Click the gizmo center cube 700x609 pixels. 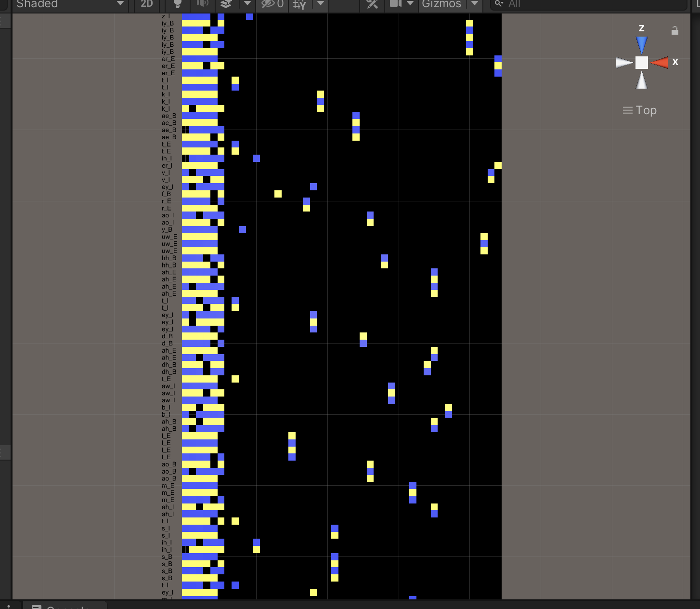coord(642,63)
